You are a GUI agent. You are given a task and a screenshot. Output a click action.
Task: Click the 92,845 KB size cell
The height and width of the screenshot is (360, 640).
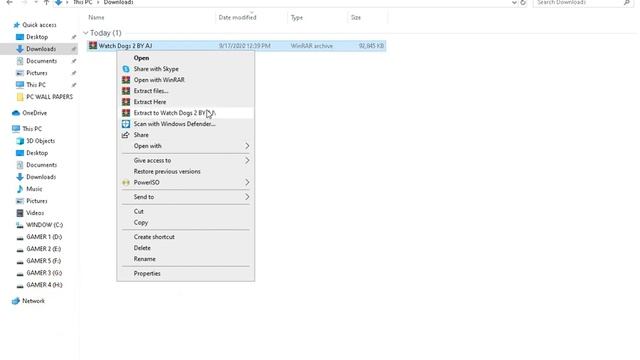click(371, 46)
